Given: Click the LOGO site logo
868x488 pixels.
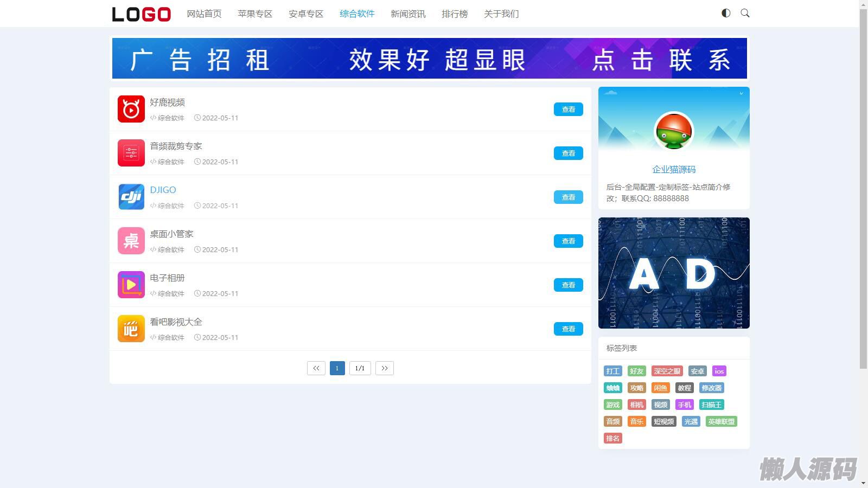Looking at the screenshot, I should tap(141, 14).
